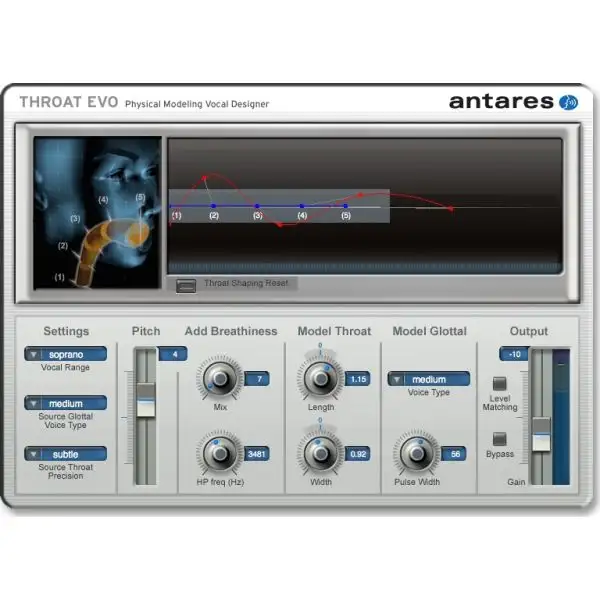Click the red curve node above point (5)
The height and width of the screenshot is (600, 600).
(360, 195)
